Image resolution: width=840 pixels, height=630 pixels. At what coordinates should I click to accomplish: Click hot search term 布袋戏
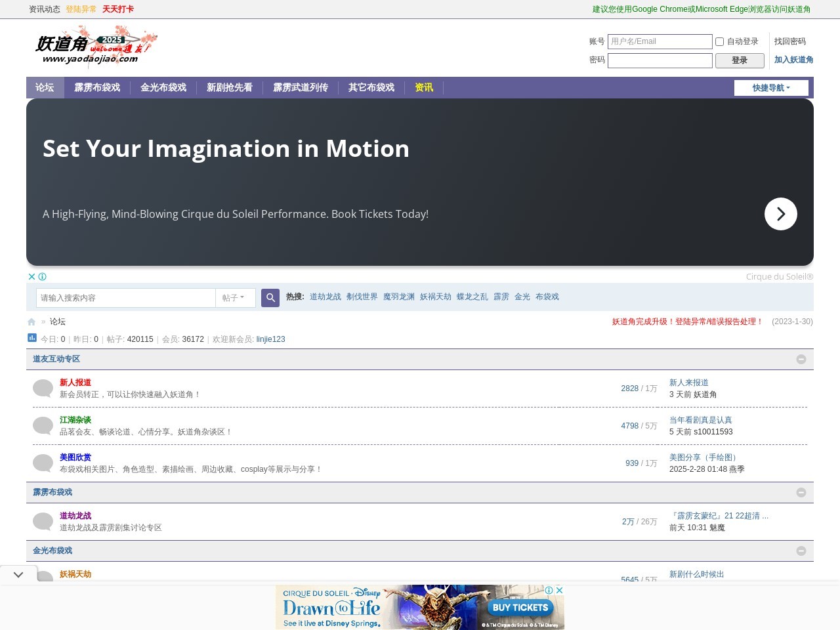point(547,297)
